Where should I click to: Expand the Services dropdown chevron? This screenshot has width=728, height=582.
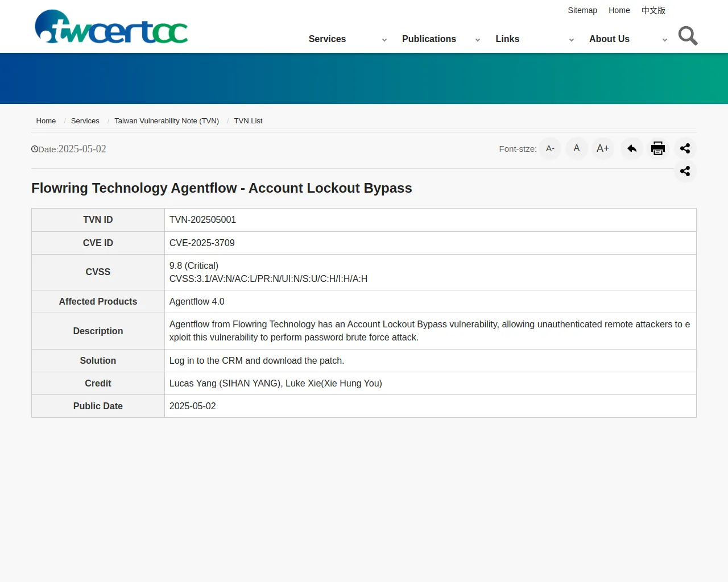[x=384, y=40]
